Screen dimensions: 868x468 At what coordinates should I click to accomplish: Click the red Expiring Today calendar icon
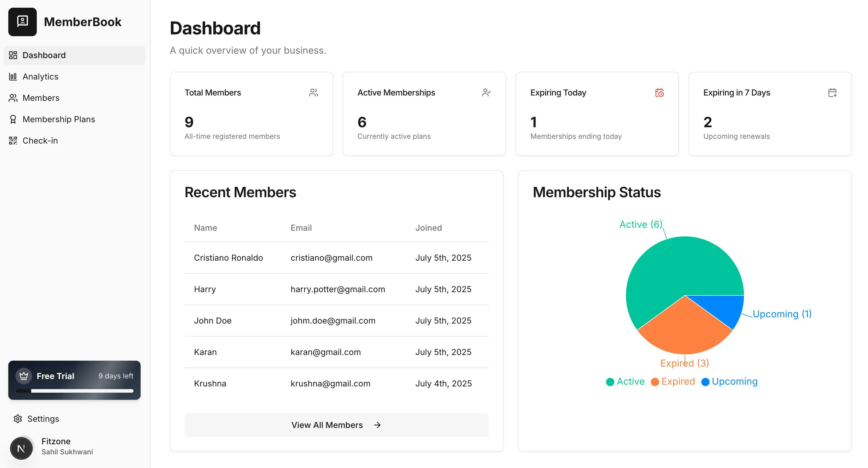tap(659, 92)
